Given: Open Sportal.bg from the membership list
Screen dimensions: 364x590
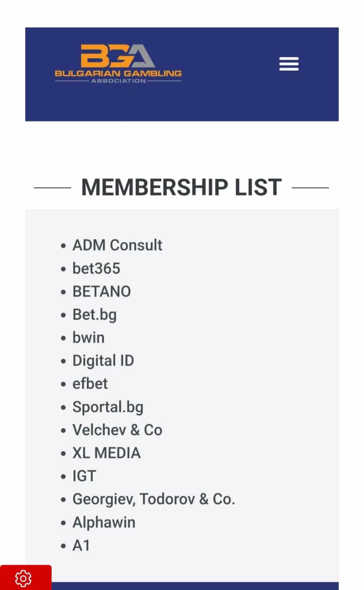Looking at the screenshot, I should (108, 407).
